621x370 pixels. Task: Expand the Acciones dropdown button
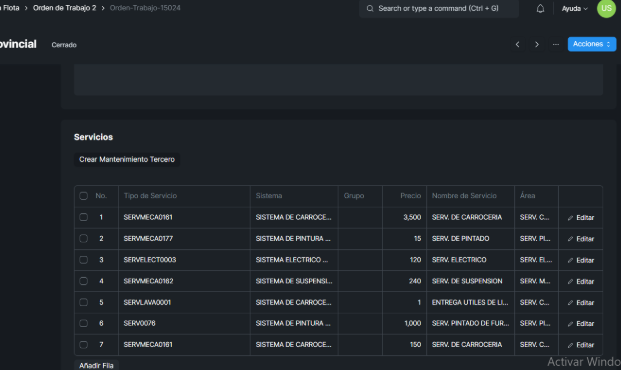pyautogui.click(x=592, y=44)
